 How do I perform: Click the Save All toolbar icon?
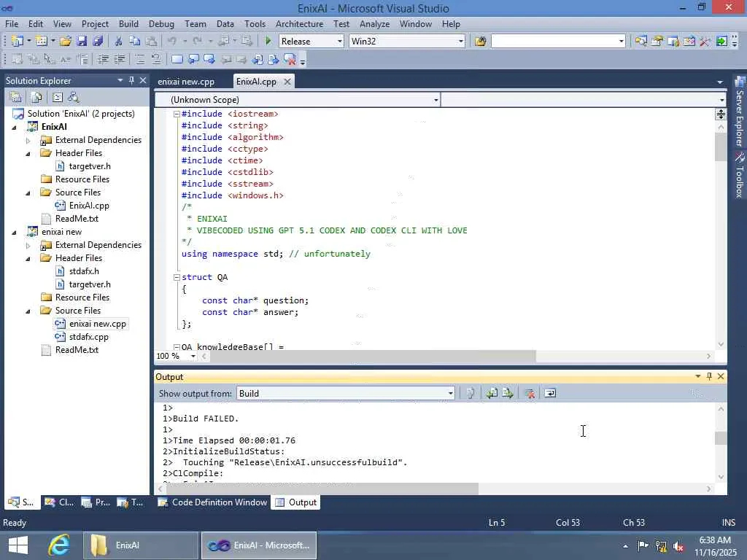pyautogui.click(x=97, y=42)
